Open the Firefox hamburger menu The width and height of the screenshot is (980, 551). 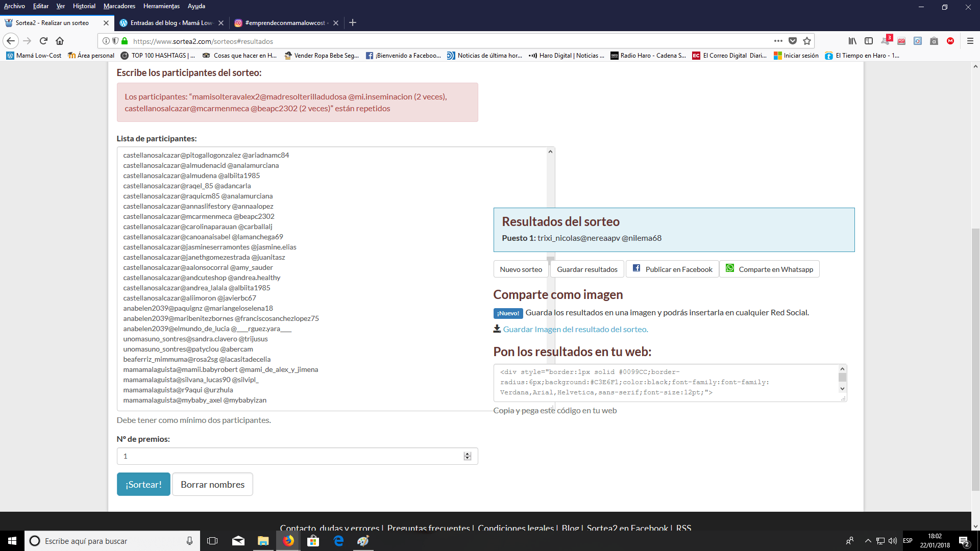[970, 41]
